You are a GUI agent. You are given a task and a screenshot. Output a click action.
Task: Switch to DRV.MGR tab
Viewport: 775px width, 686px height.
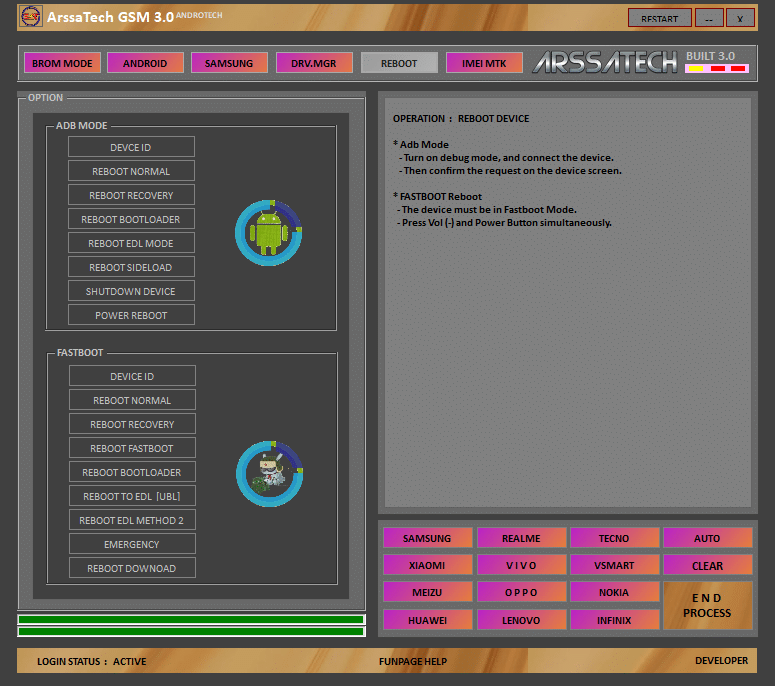[x=314, y=63]
